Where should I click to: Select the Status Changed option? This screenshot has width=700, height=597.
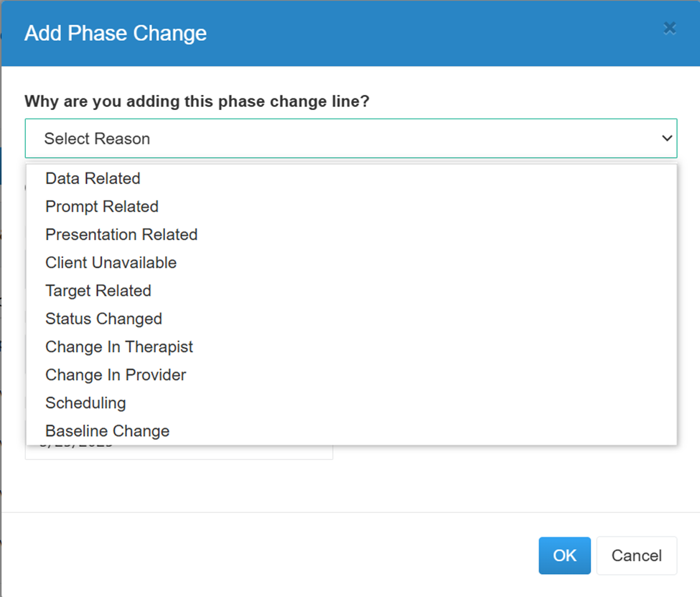pos(352,319)
